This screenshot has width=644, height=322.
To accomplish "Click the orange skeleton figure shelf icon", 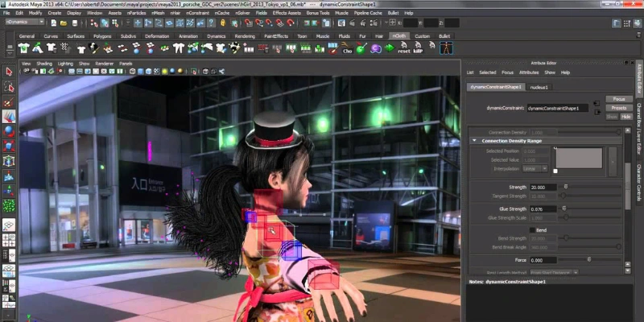I will [x=446, y=48].
